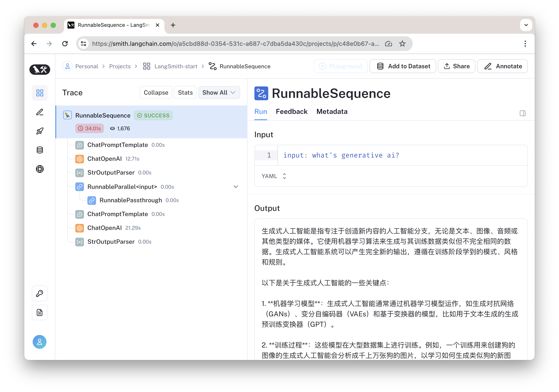The width and height of the screenshot is (559, 392).
Task: Click the Stats button
Action: coord(185,92)
